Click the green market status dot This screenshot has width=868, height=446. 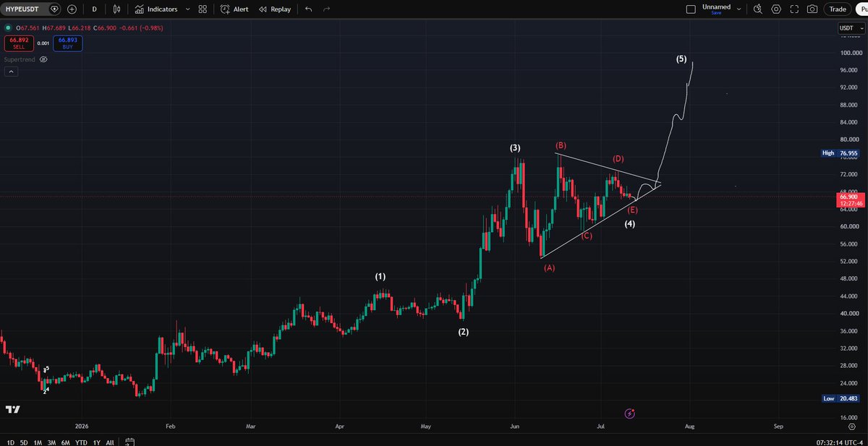7,28
